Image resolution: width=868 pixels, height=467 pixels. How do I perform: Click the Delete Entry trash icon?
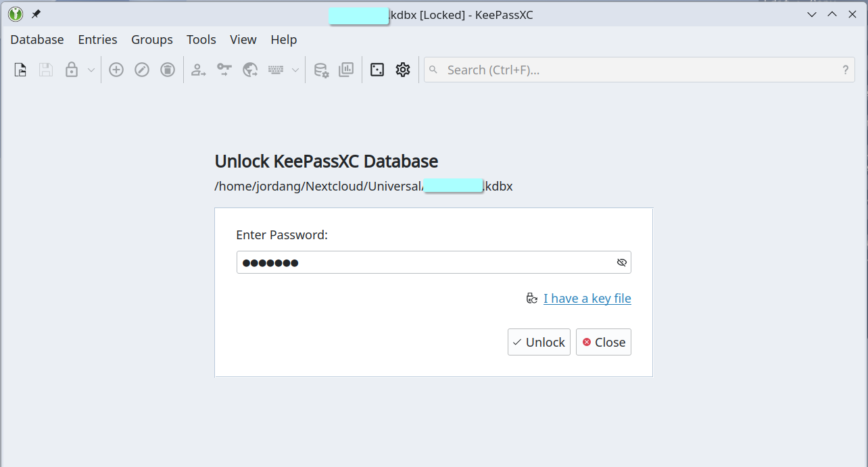[168, 70]
